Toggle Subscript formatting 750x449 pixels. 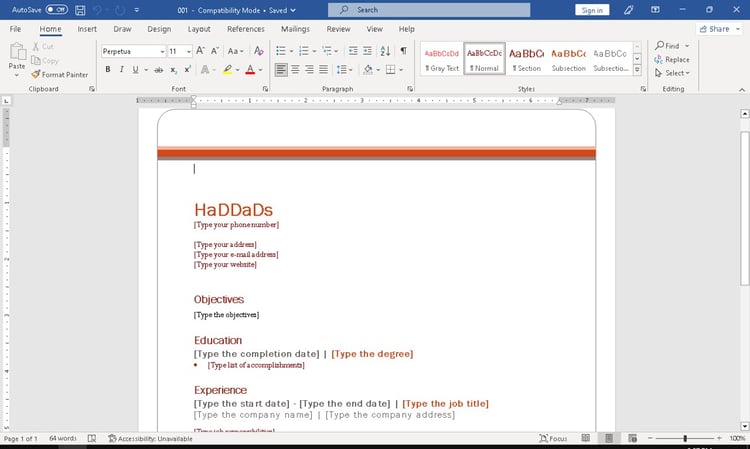tap(174, 70)
